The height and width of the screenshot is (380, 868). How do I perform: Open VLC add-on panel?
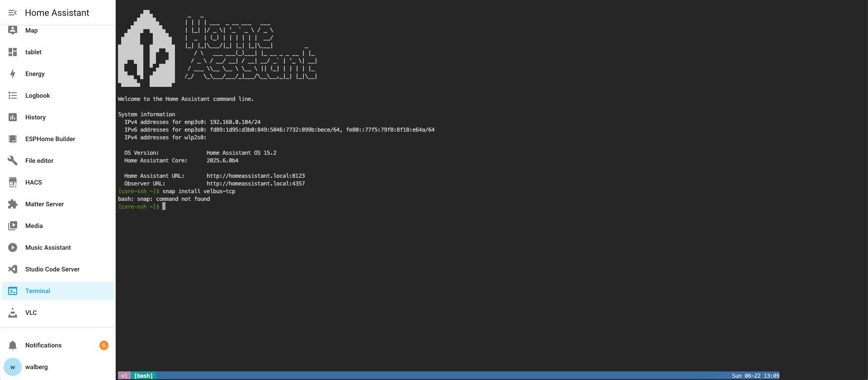pyautogui.click(x=58, y=313)
